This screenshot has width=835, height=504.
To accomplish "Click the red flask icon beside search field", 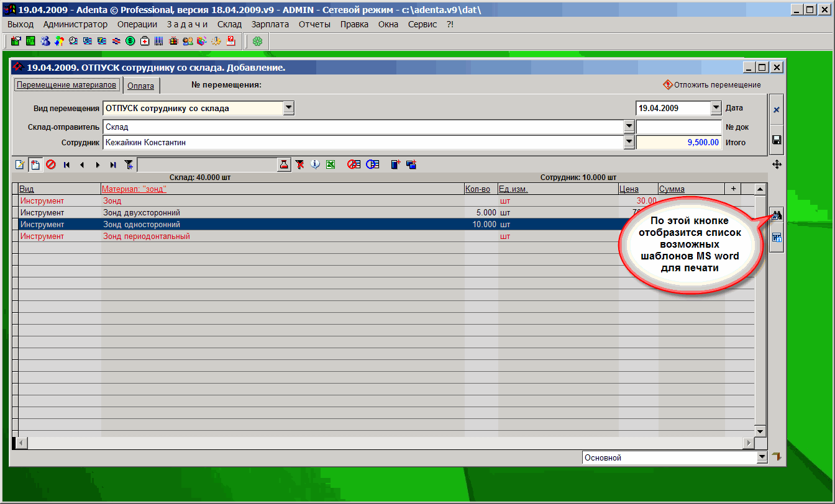I will point(284,164).
